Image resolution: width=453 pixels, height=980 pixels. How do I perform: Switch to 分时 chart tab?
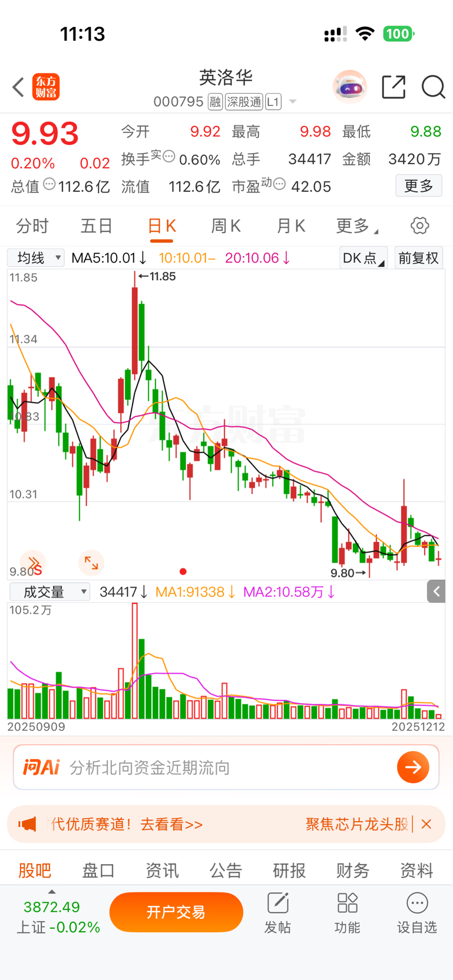pyautogui.click(x=32, y=225)
